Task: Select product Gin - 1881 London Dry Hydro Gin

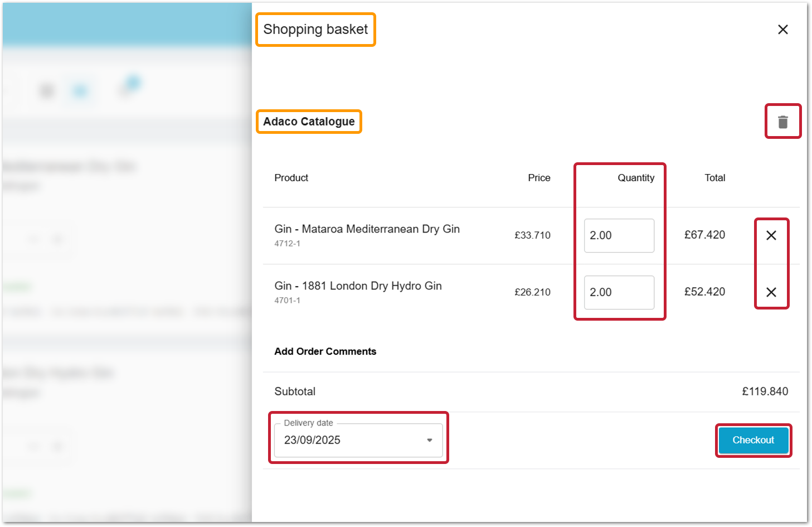Action: (358, 286)
